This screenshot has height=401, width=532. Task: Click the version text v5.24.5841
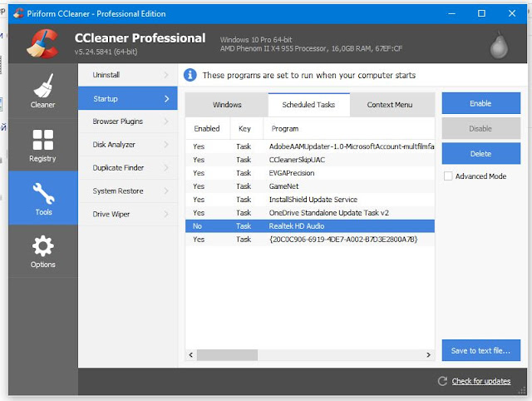pos(106,52)
